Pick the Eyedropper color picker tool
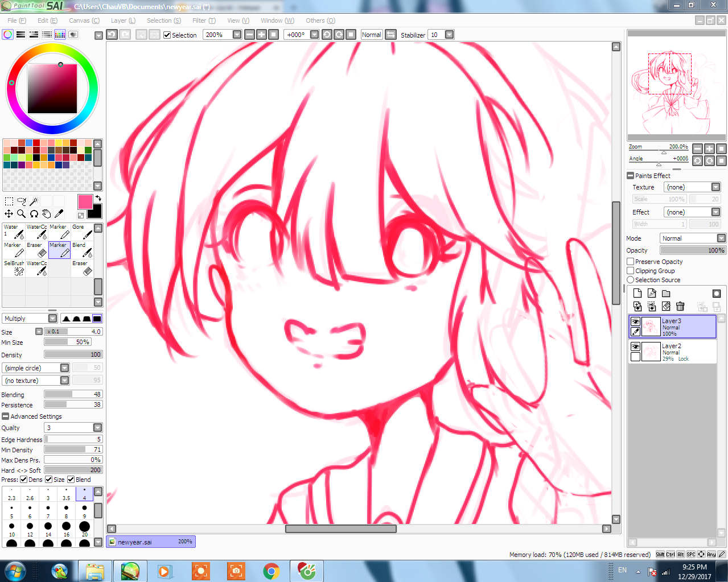This screenshot has width=728, height=582. 59,214
